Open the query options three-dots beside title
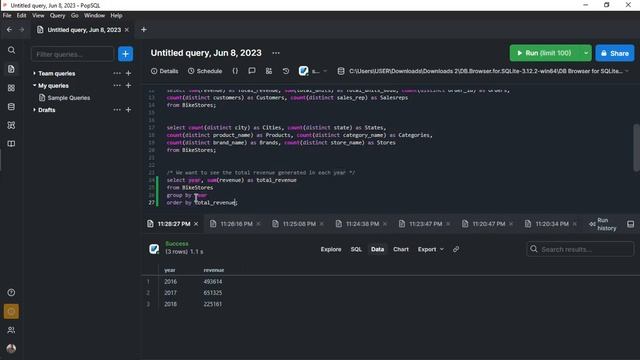This screenshot has height=360, width=640. [x=276, y=53]
